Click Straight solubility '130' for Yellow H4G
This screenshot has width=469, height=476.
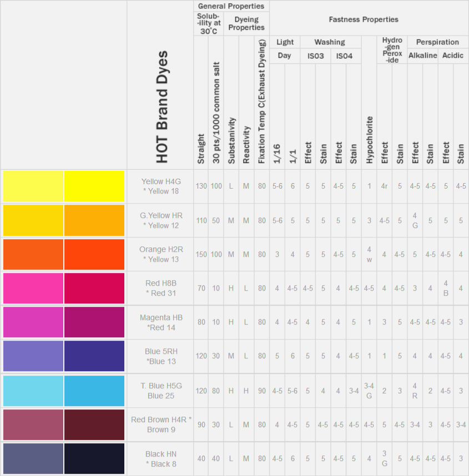click(201, 186)
